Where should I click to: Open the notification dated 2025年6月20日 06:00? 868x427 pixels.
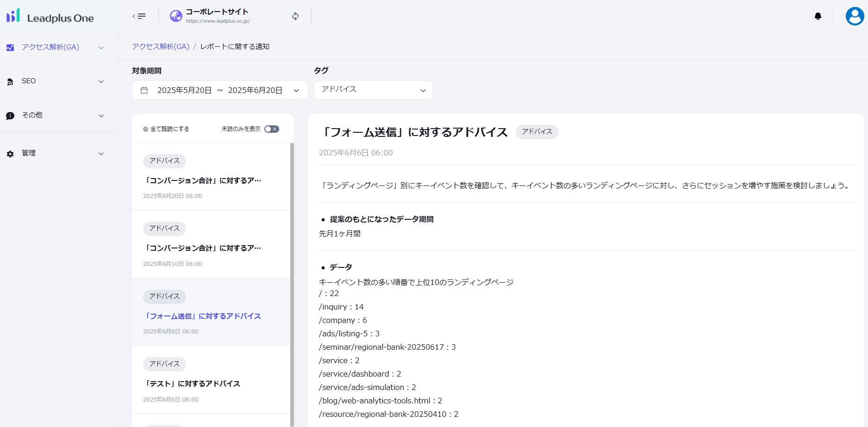[211, 177]
